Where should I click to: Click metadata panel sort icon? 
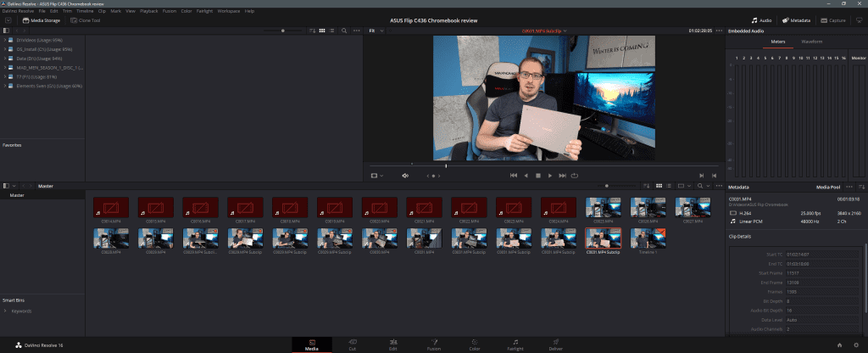point(862,188)
